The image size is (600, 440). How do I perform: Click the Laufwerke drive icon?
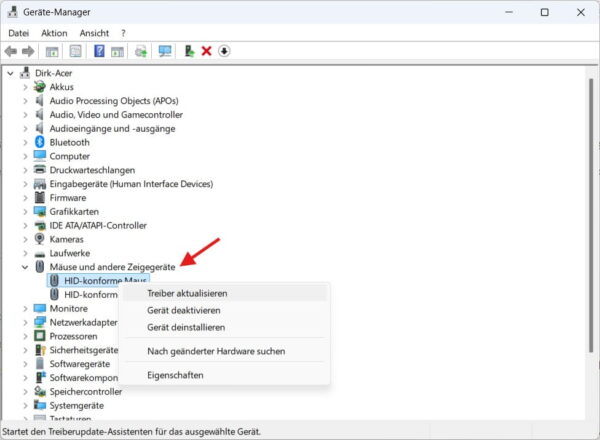[39, 254]
